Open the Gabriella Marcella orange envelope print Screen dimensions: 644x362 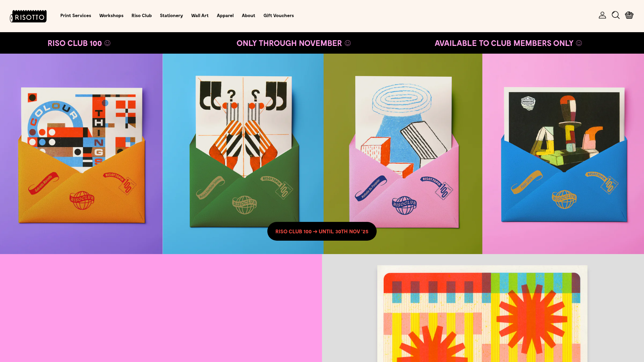(x=81, y=154)
